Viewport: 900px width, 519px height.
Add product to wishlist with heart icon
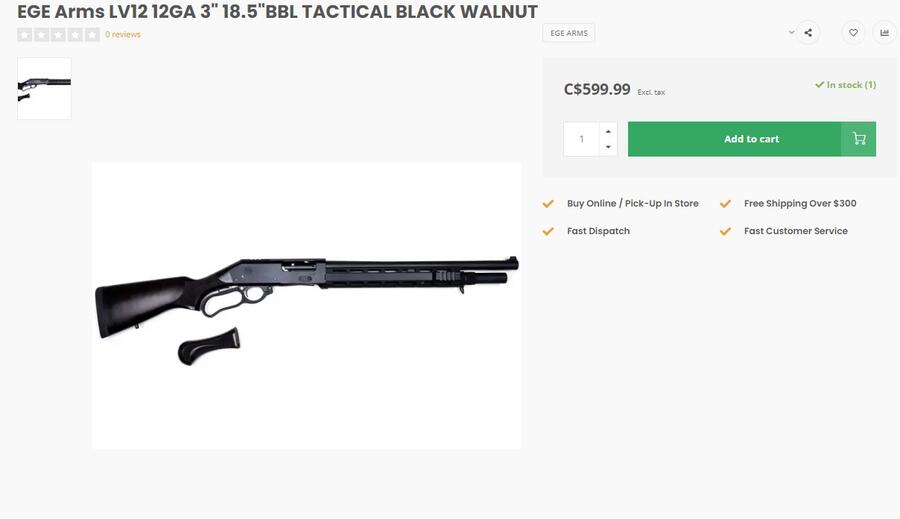tap(854, 33)
